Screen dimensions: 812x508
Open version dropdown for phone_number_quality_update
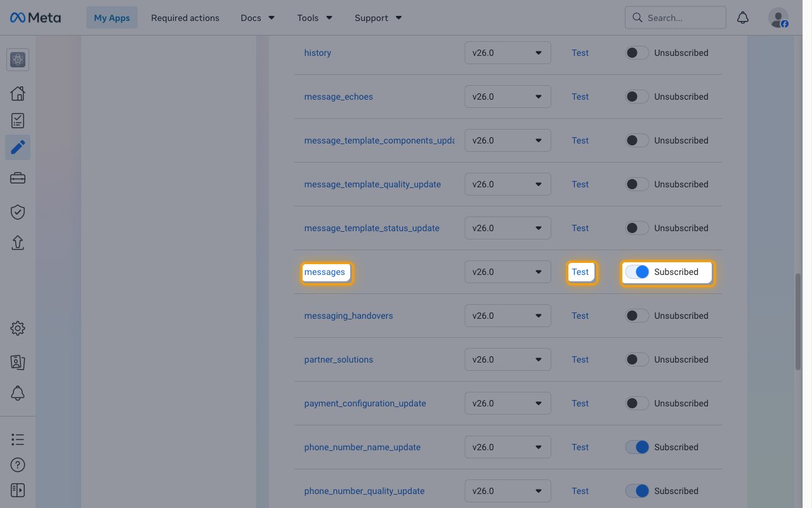pyautogui.click(x=507, y=491)
